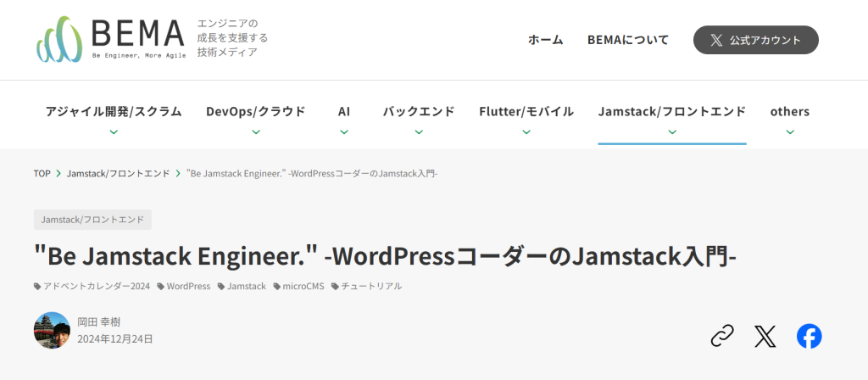868x380 pixels.
Task: Share the article on X
Action: click(x=765, y=337)
